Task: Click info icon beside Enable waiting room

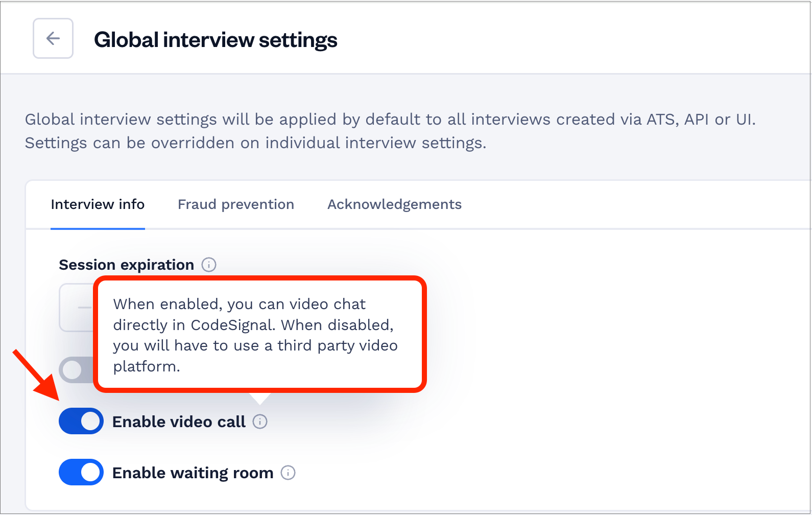Action: (288, 473)
